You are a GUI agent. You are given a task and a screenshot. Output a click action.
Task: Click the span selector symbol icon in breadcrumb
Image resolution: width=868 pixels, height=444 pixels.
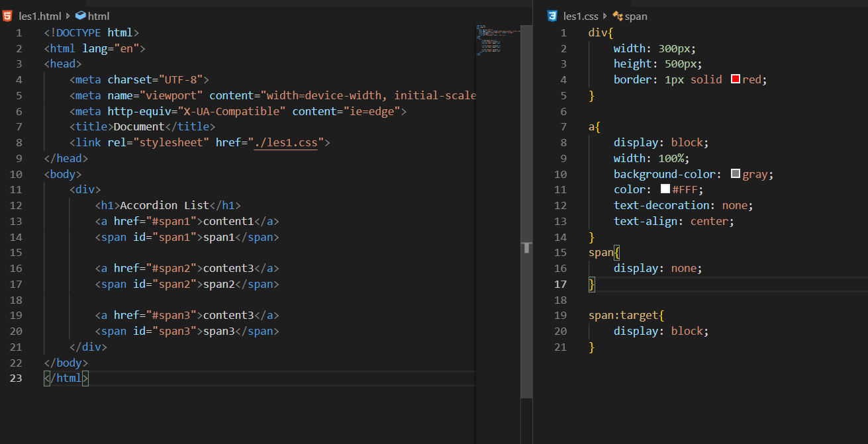pyautogui.click(x=618, y=16)
